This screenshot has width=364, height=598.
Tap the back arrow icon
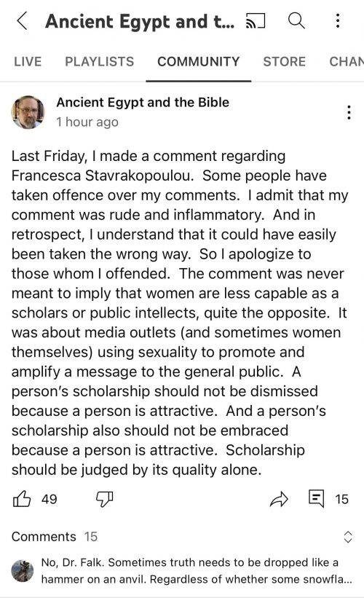click(22, 20)
